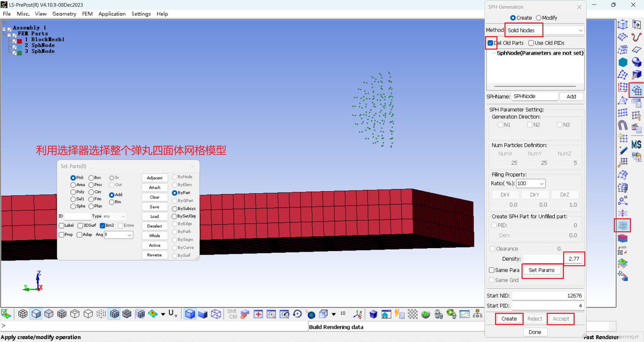Open the FEM menu

[87, 14]
